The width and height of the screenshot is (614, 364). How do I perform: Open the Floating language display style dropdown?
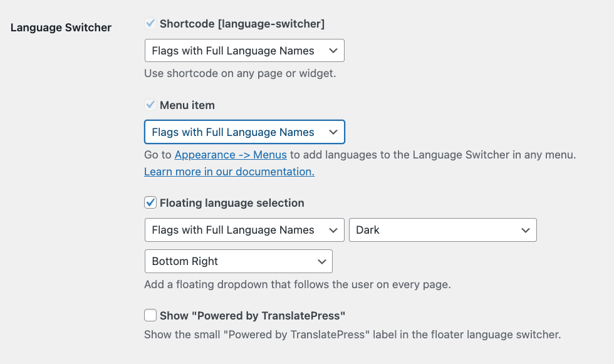tap(244, 230)
